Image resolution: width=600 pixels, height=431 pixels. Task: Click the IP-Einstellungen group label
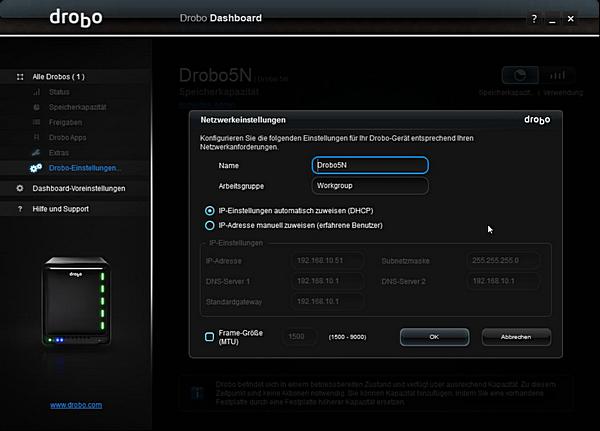pyautogui.click(x=236, y=243)
